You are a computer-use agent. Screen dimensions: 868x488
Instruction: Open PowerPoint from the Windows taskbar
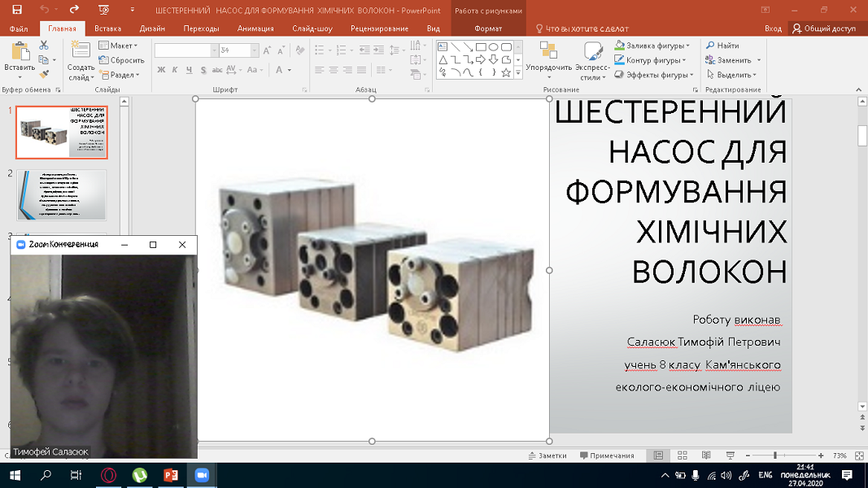(x=171, y=475)
